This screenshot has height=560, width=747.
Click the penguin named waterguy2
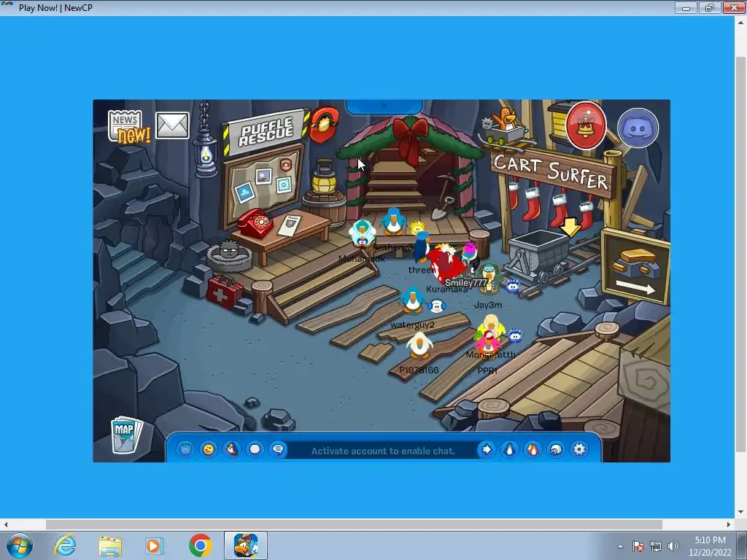coord(411,300)
